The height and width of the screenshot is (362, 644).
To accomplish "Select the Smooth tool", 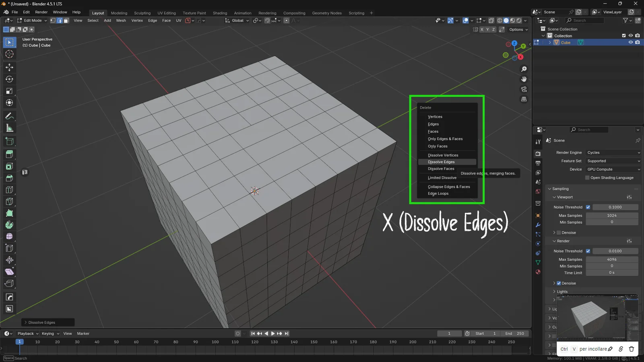I will pos(9,237).
